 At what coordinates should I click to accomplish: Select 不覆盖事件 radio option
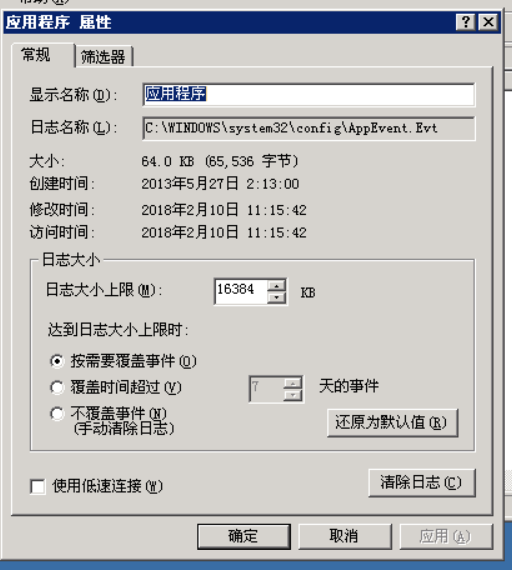(x=57, y=414)
